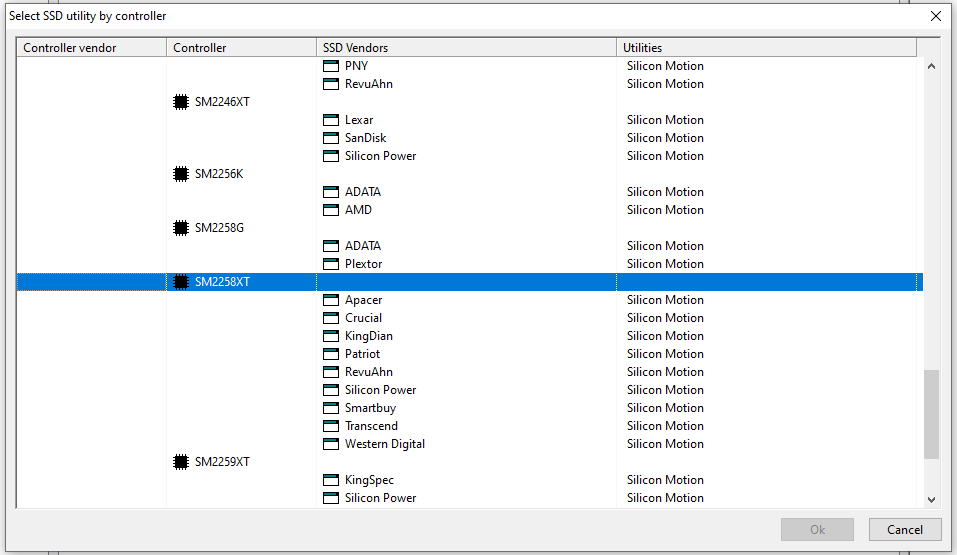
Task: Close the Select SSD utility dialog
Action: (936, 16)
